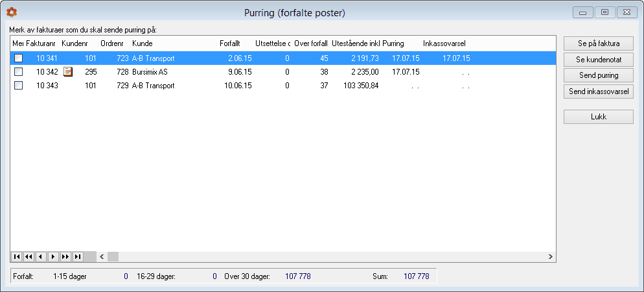This screenshot has width=644, height=292.
Task: Click the Purring column header
Action: (393, 43)
